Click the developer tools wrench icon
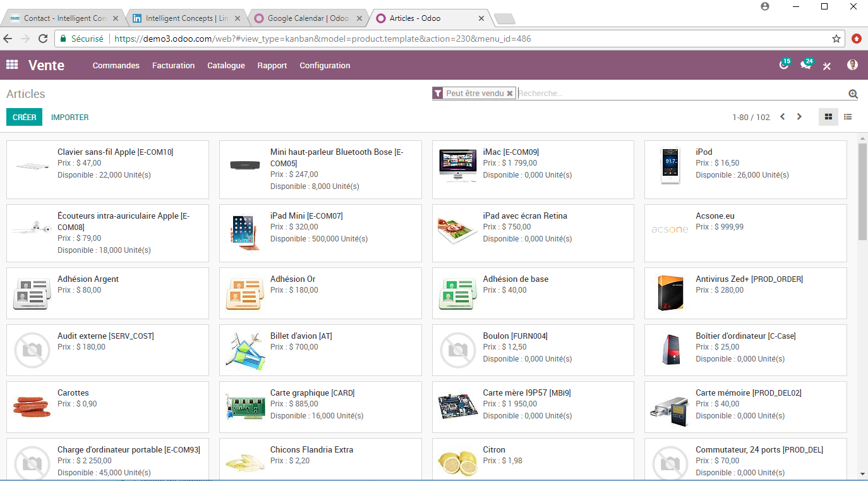 click(827, 65)
